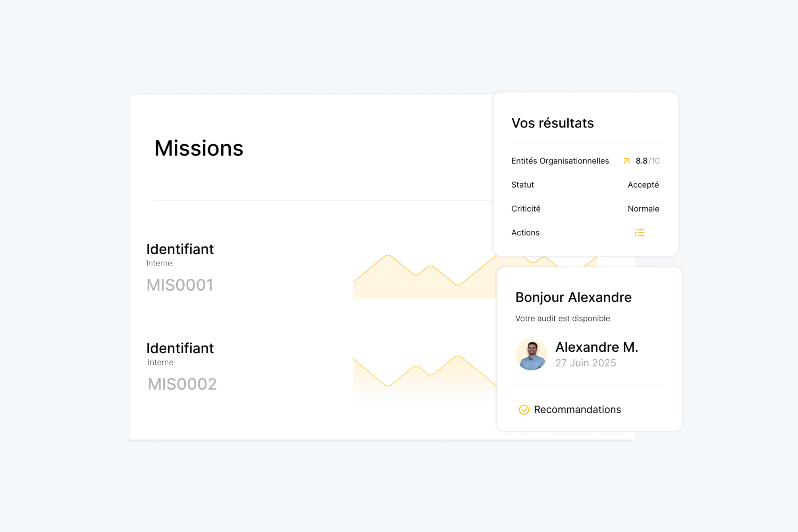Click the Alexandre M. name
This screenshot has height=532, width=798.
596,347
